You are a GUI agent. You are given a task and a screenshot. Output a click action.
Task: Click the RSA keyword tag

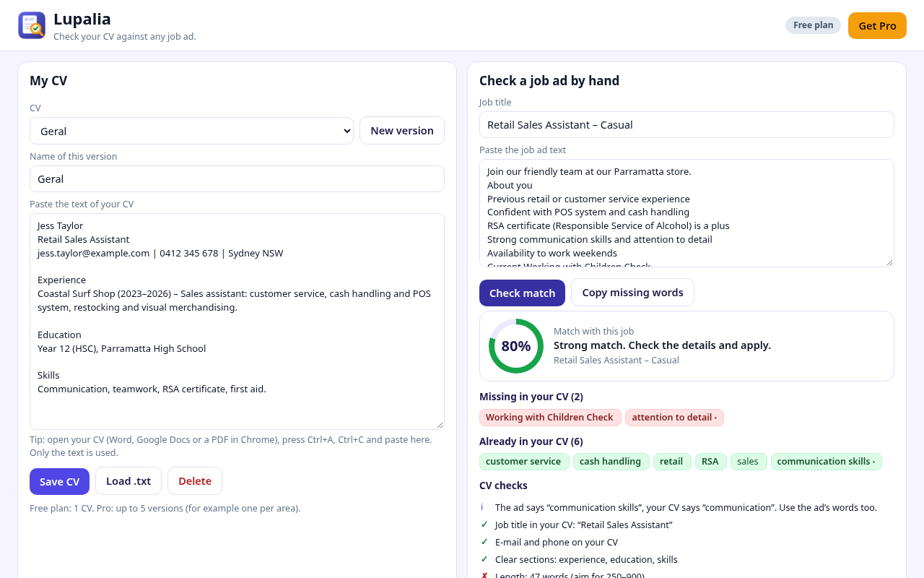coord(711,462)
